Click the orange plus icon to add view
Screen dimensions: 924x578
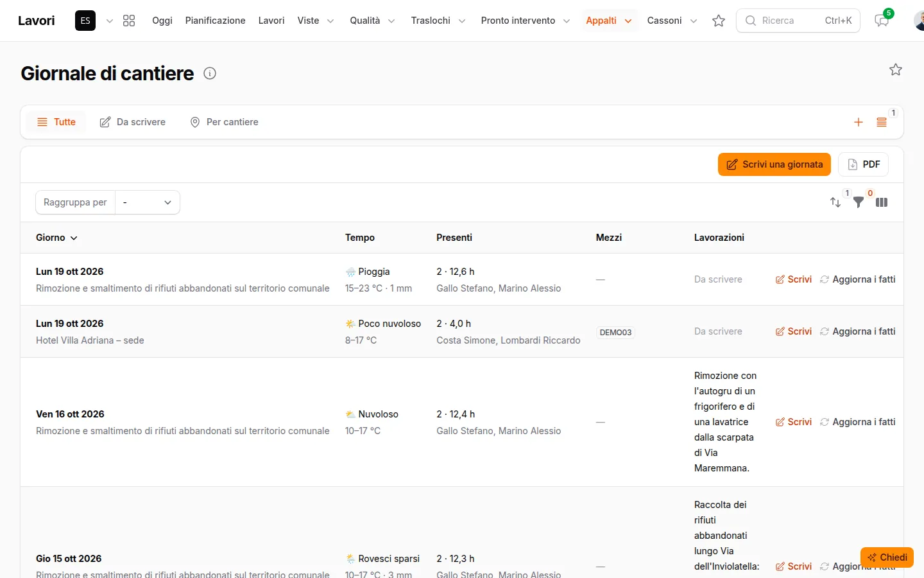pos(859,122)
